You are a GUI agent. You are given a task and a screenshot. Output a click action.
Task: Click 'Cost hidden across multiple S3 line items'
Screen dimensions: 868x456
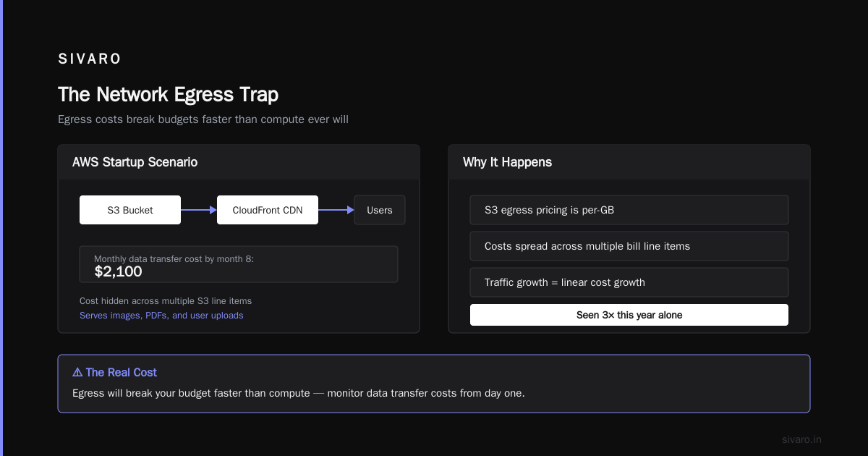point(166,300)
